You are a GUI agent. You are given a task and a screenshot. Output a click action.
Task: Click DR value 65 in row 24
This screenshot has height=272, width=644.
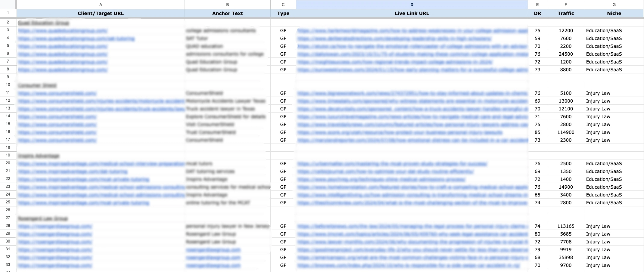537,195
